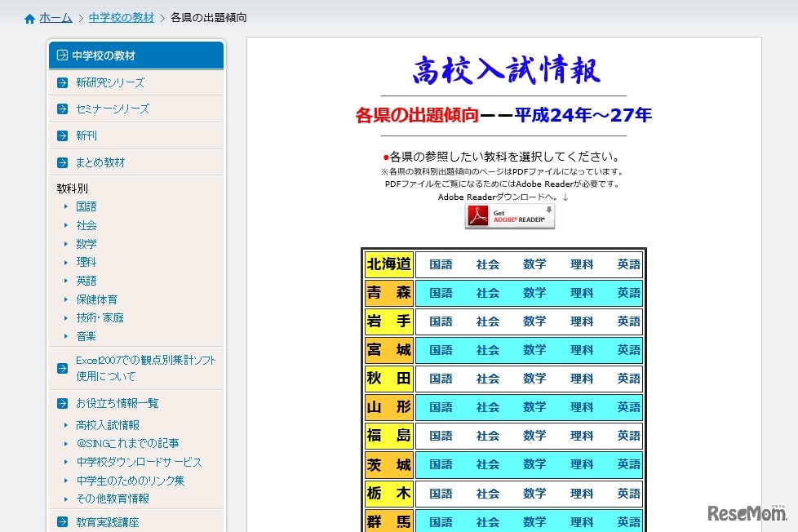The height and width of the screenshot is (532, 798).
Task: Open 高校入試情報 in the sidebar
Action: coord(108,425)
